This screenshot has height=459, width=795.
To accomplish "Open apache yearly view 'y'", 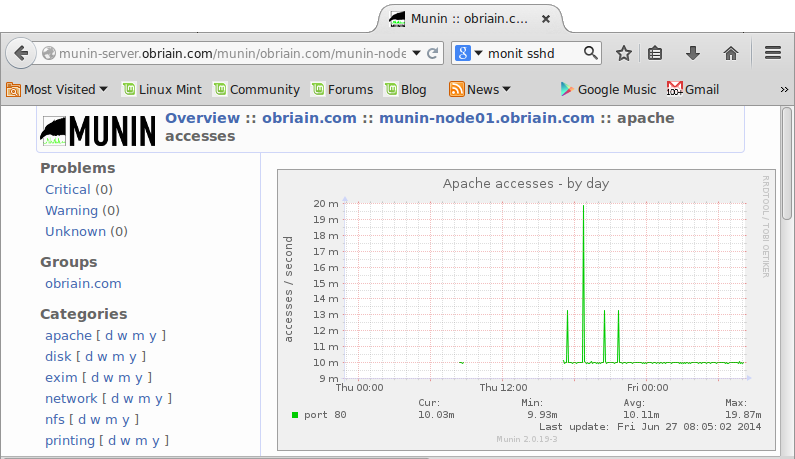I will pyautogui.click(x=153, y=337).
